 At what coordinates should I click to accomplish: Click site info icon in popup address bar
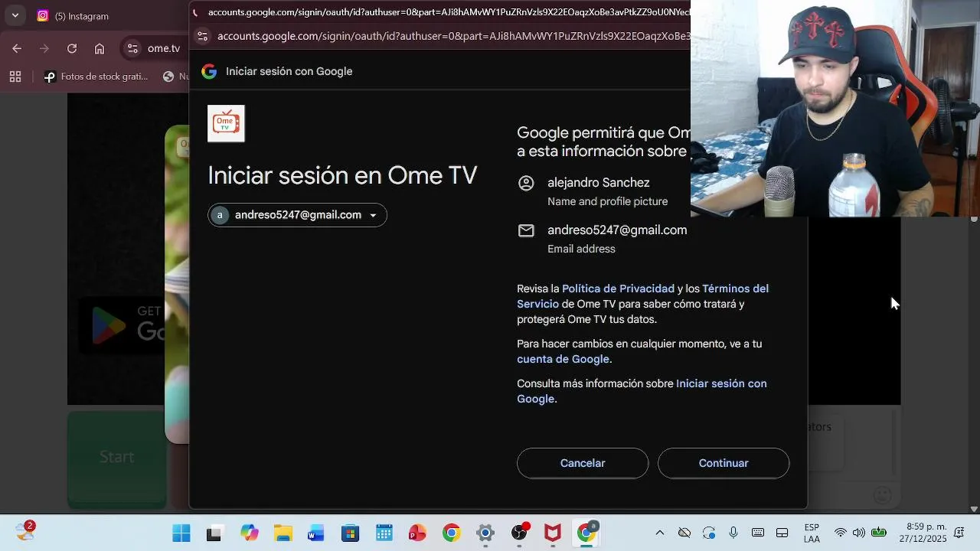pyautogui.click(x=202, y=36)
